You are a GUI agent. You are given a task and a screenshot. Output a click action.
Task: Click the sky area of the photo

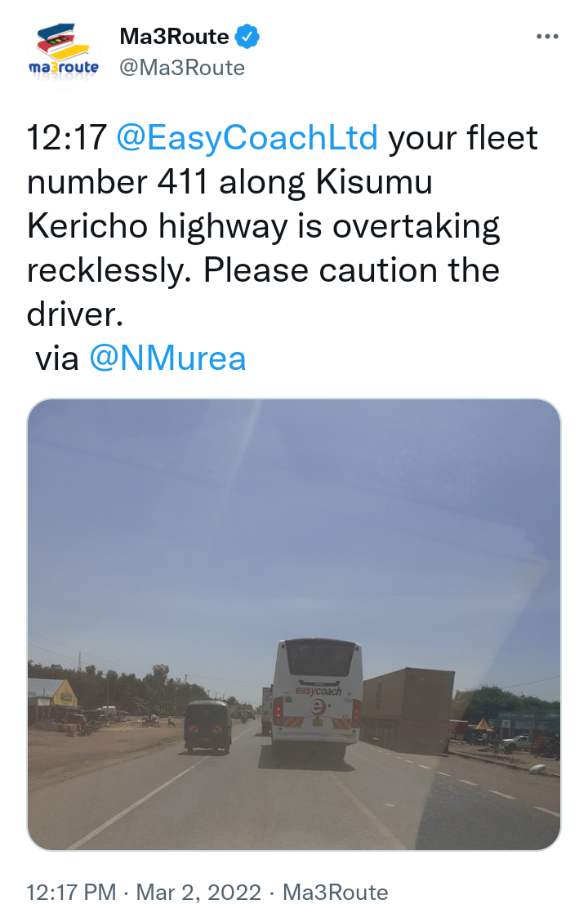294,518
